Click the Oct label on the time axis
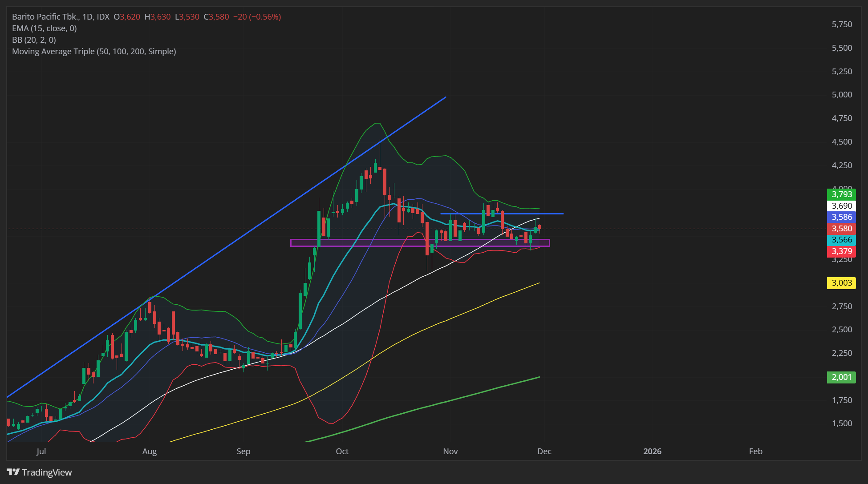The image size is (868, 484). tap(342, 452)
